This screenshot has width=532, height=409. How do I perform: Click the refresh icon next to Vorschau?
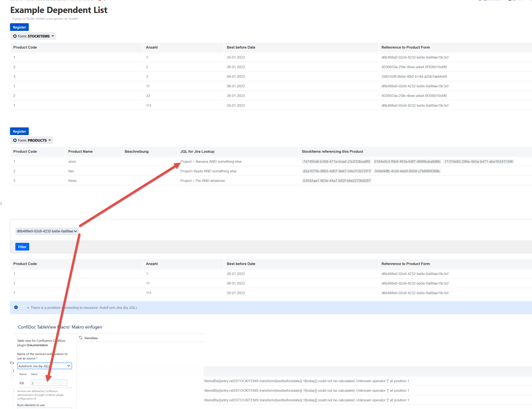click(x=81, y=338)
